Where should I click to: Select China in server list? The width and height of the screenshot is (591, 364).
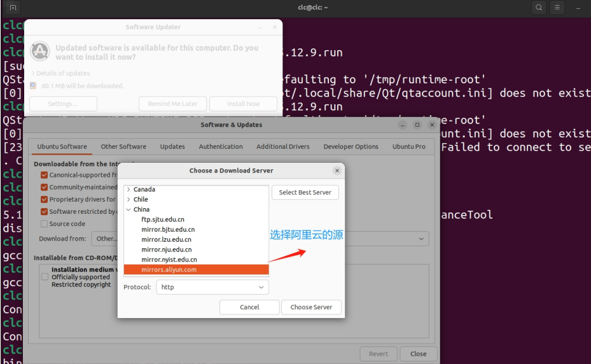coord(141,209)
